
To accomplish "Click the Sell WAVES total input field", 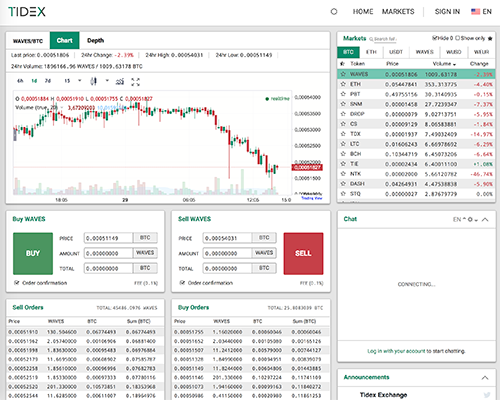I will [x=227, y=268].
